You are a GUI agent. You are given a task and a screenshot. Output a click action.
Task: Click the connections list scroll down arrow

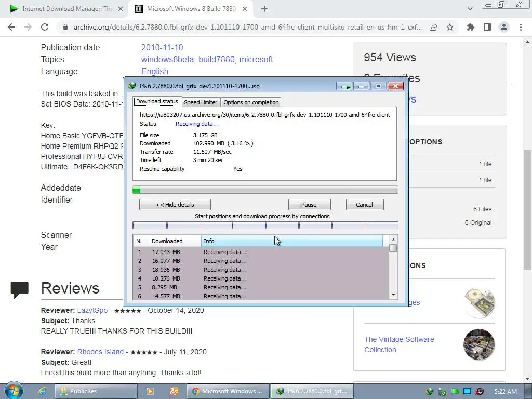click(393, 295)
